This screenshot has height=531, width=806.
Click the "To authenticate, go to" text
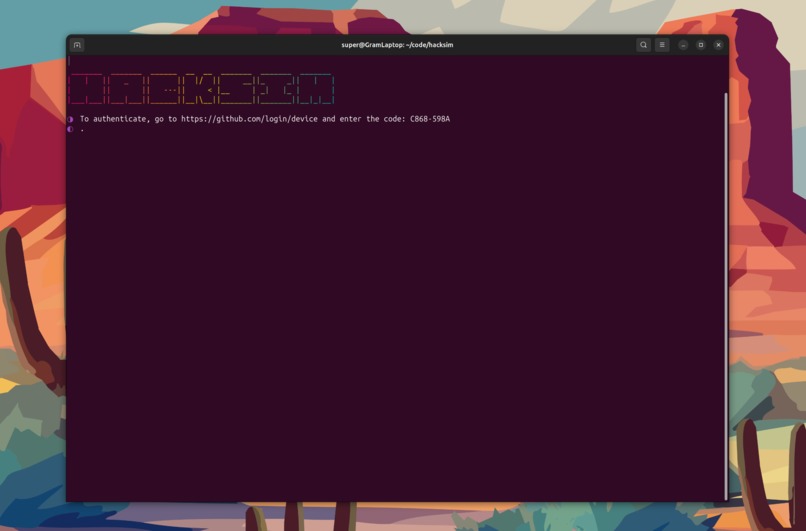click(129, 119)
